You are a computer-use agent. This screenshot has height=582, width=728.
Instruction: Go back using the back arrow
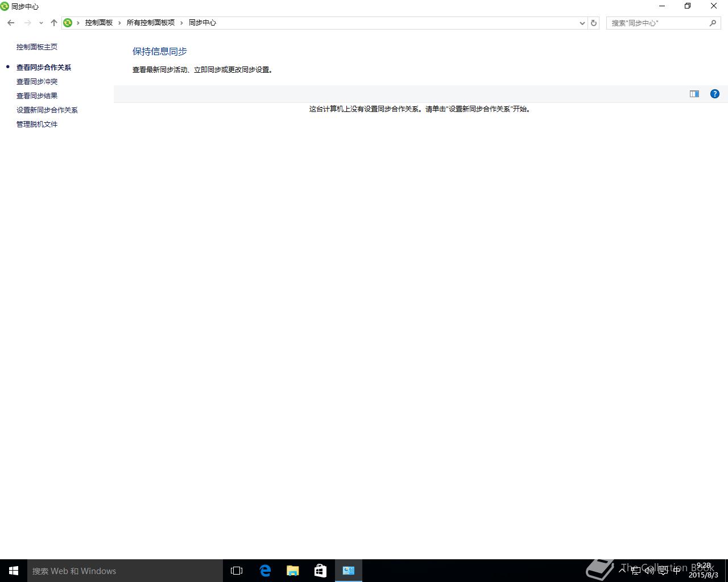pos(11,23)
